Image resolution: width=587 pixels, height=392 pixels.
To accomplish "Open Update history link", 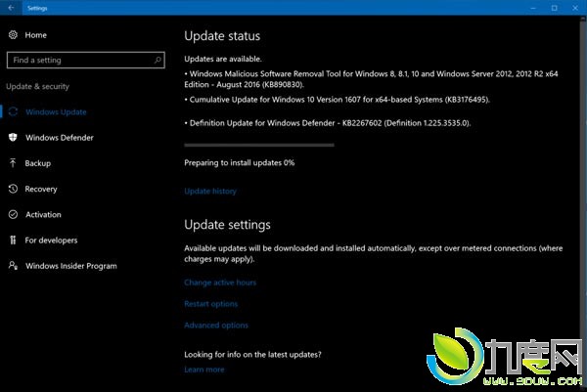I will 210,192.
